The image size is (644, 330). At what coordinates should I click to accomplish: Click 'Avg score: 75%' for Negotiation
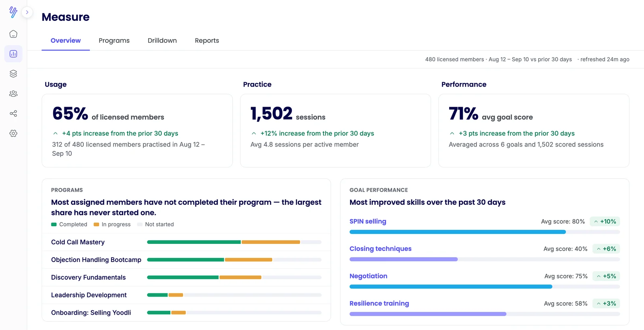566,276
